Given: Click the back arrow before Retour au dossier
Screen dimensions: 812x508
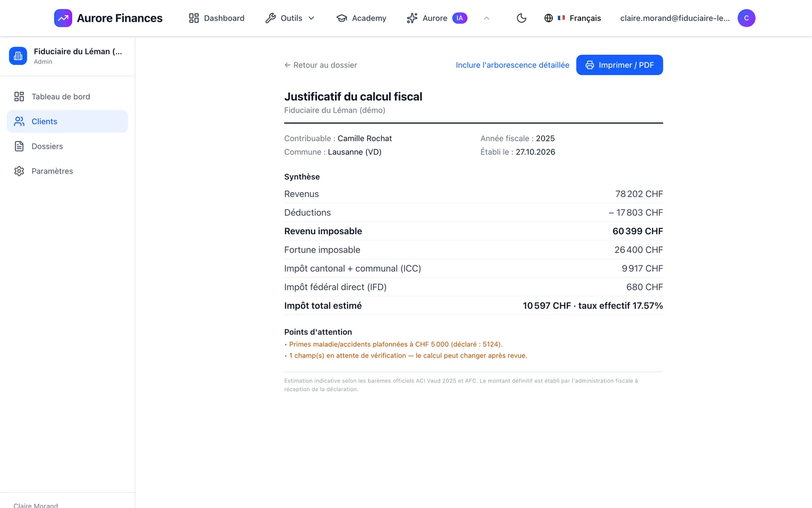Looking at the screenshot, I should [287, 65].
